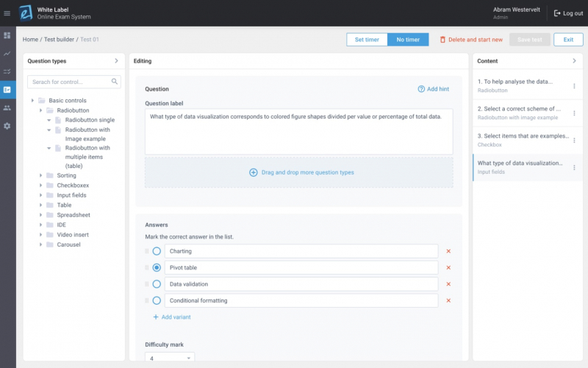Select the Pivot table radio button

click(157, 268)
